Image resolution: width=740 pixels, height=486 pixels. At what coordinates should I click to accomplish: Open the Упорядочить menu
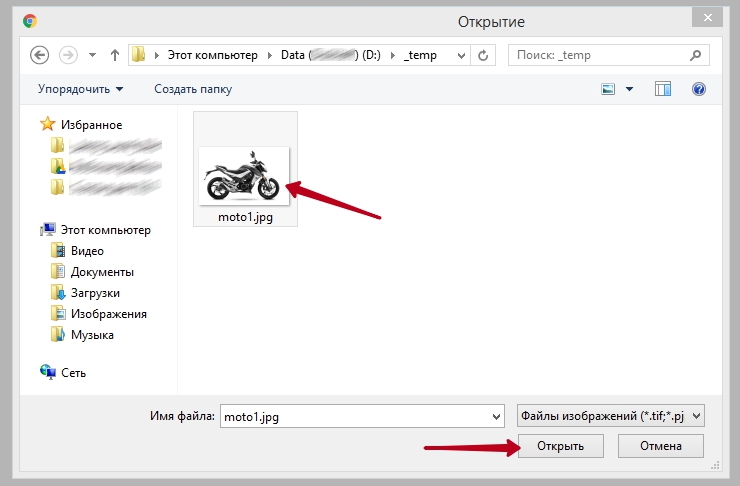(80, 89)
